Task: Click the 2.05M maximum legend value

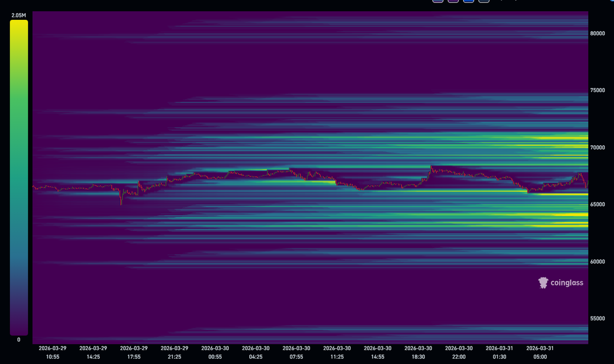Action: [19, 16]
